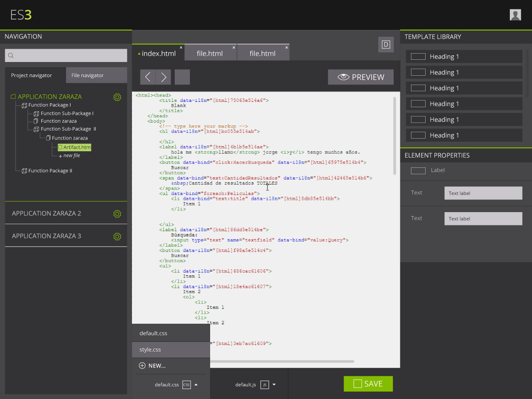The image size is (532, 399).
Task: Close the index.html tab
Action: pyautogui.click(x=181, y=47)
